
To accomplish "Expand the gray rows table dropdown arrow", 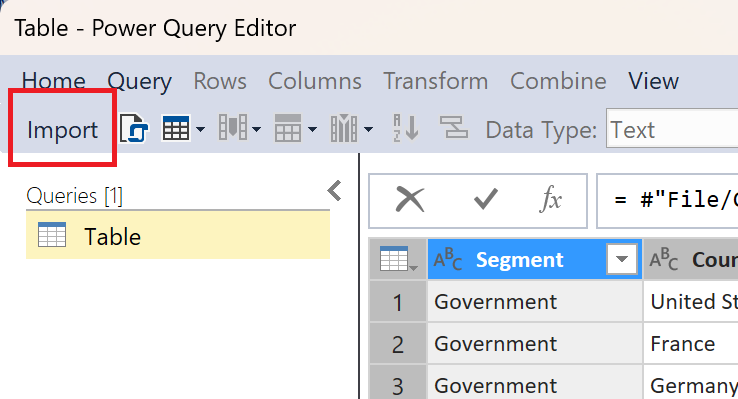I will point(313,129).
